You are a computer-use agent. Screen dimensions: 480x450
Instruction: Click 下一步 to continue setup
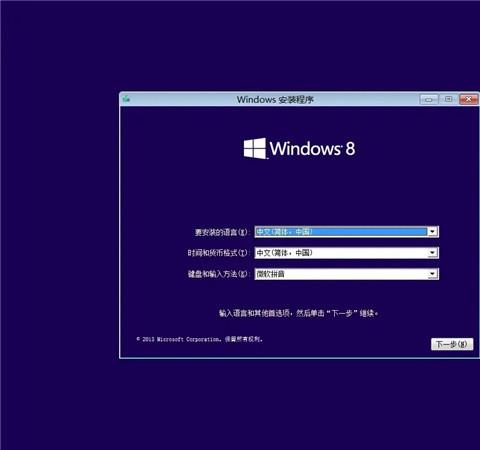(452, 344)
